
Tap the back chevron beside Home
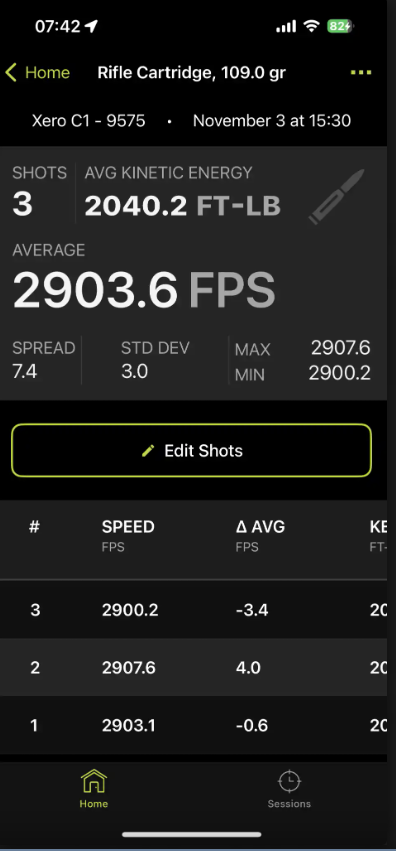[11, 72]
